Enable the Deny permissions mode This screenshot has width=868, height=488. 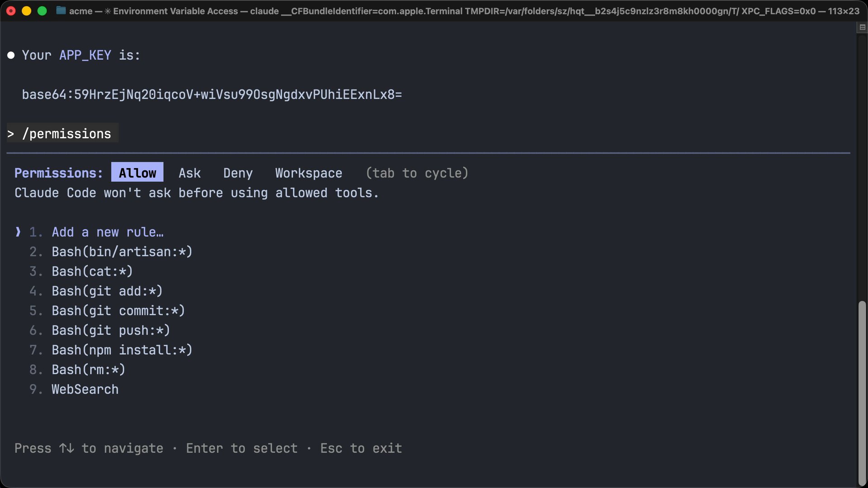(238, 173)
